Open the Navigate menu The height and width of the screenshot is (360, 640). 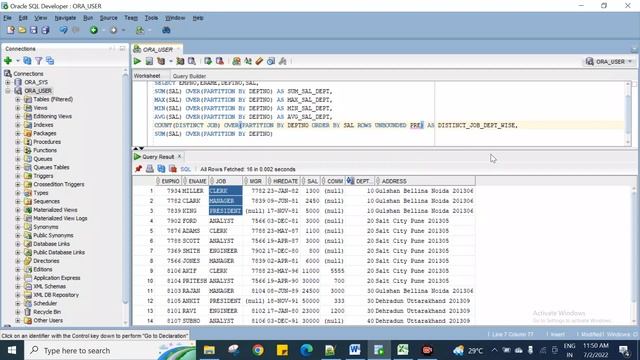(x=65, y=18)
